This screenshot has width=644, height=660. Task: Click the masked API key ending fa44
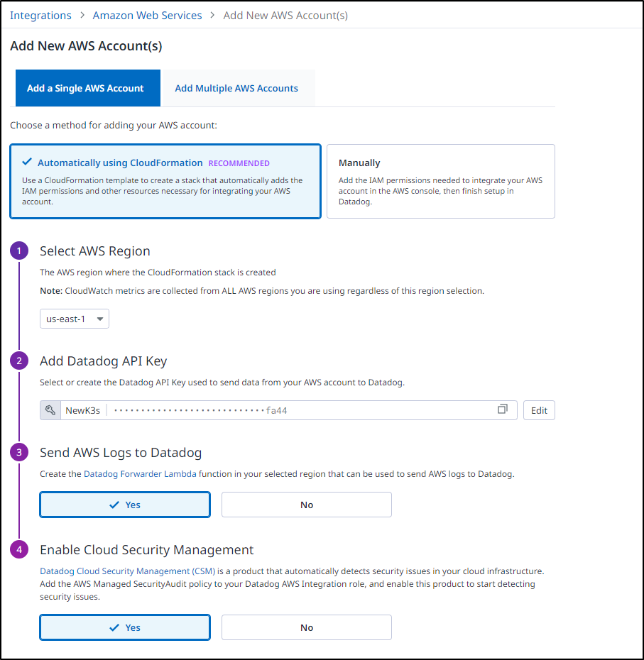tap(200, 410)
